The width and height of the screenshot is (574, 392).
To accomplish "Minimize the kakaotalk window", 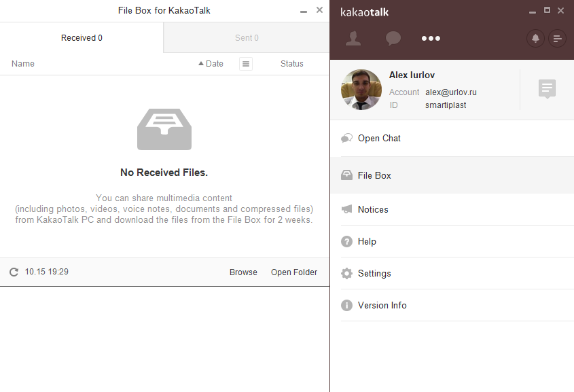I will [x=533, y=12].
